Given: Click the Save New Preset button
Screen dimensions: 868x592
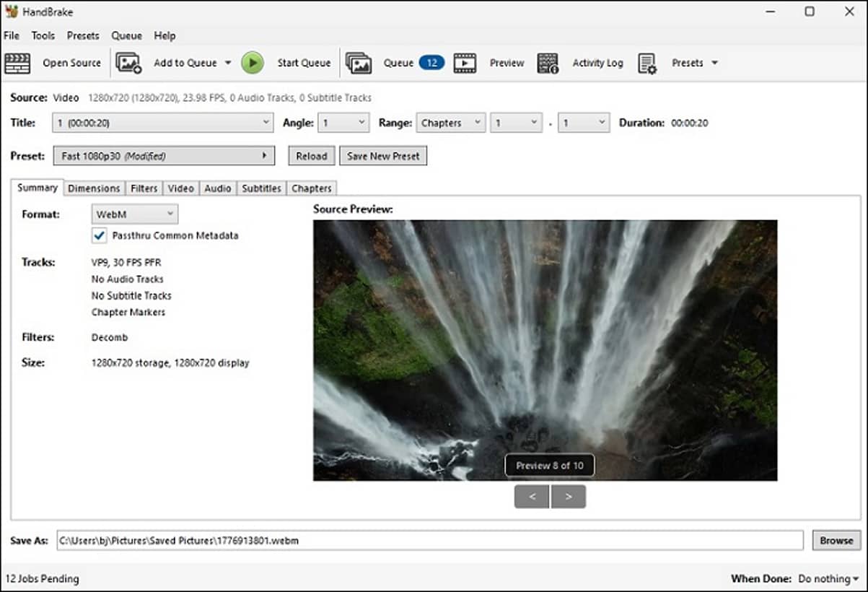Looking at the screenshot, I should (x=383, y=155).
